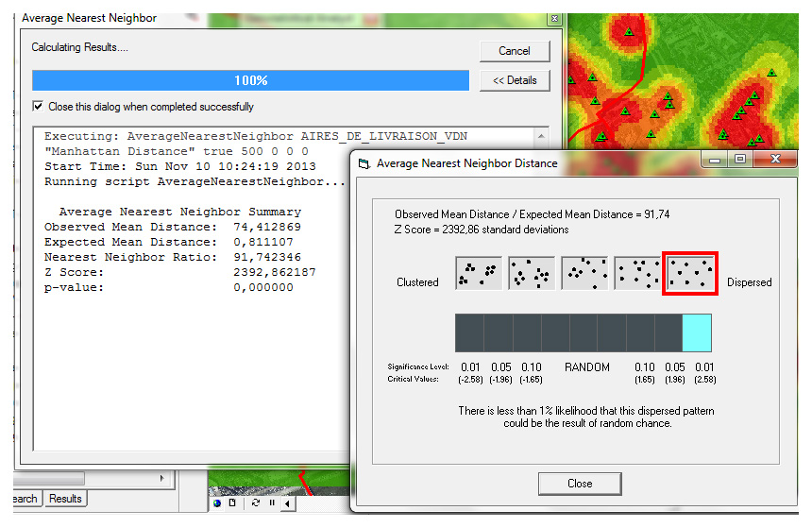Image resolution: width=812 pixels, height=528 pixels.
Task: Switch to layout view page icon
Action: (232, 502)
